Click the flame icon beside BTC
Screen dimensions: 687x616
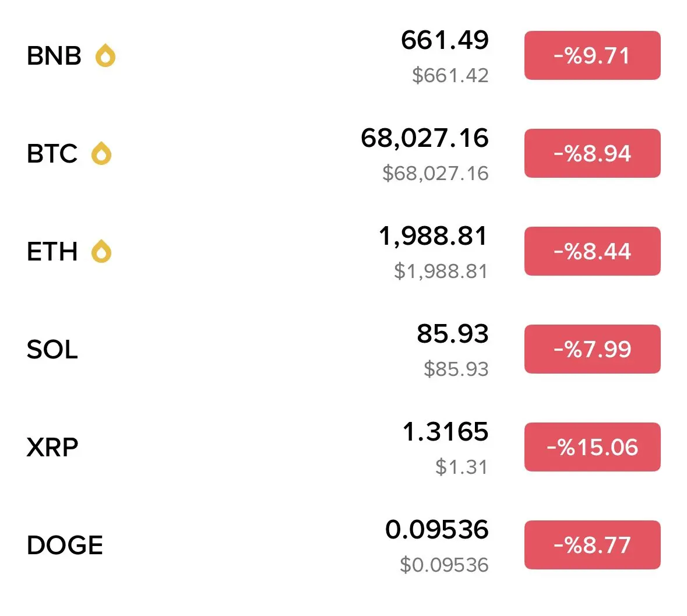click(101, 153)
